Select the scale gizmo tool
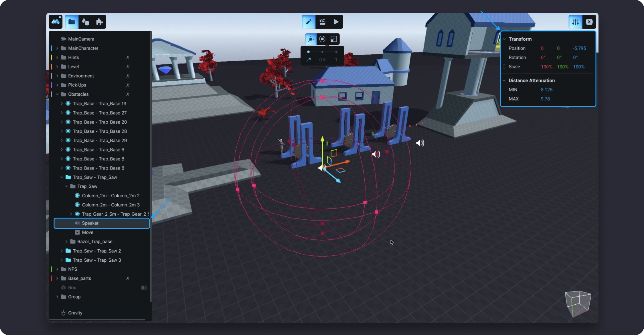The height and width of the screenshot is (335, 644). tap(334, 39)
